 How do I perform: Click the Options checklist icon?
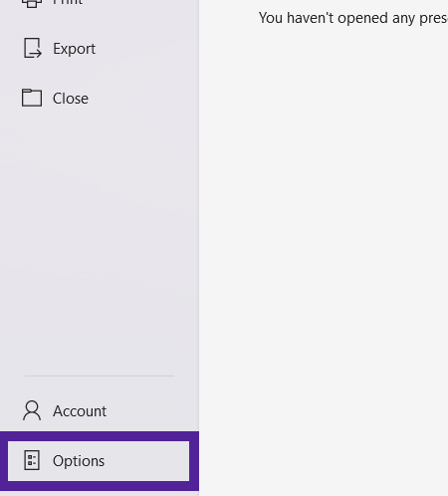[32, 460]
